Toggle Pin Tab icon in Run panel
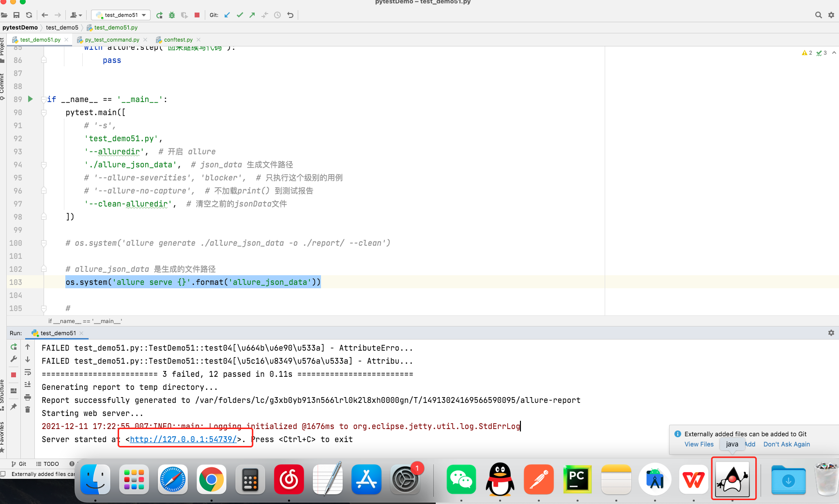Screen dimensions: 839x504 (x=14, y=407)
